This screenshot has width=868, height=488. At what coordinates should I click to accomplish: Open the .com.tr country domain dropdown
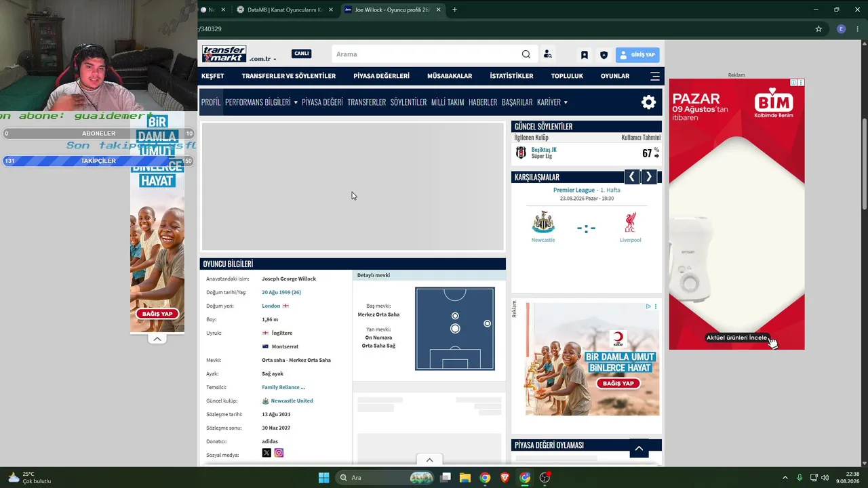263,59
